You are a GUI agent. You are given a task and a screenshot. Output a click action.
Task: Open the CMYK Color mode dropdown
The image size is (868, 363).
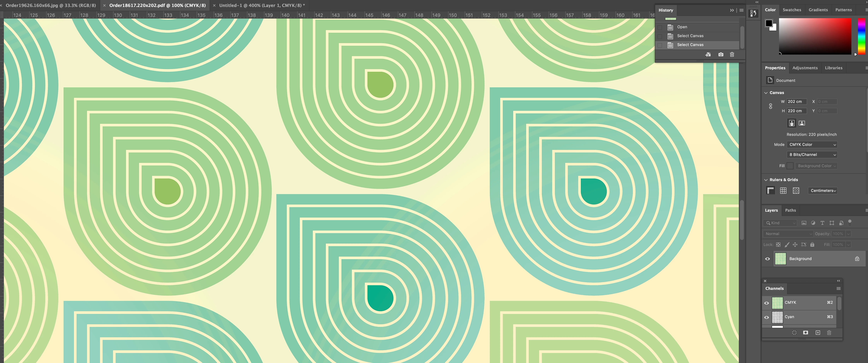pos(812,145)
